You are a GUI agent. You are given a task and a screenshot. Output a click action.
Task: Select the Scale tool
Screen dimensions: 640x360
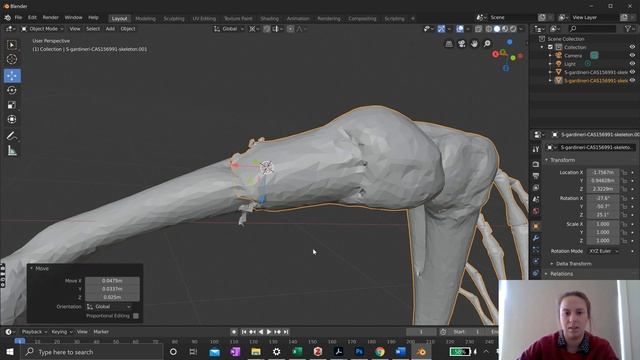(x=12, y=105)
